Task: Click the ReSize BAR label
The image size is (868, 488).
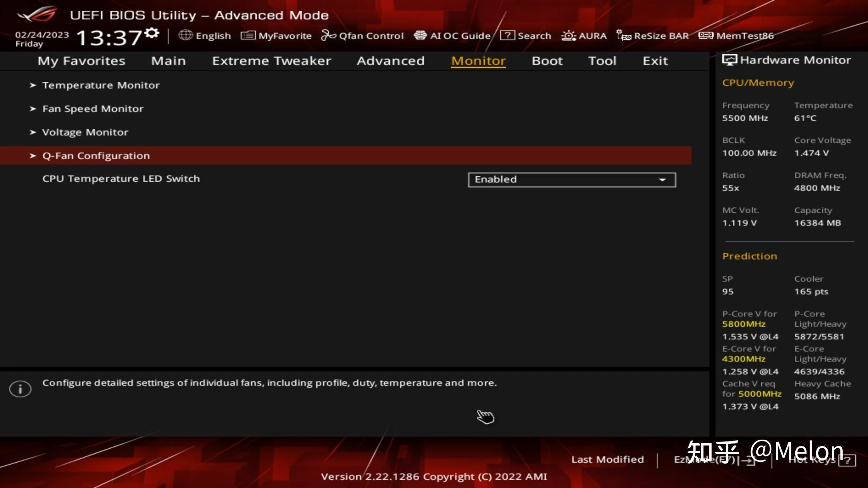Action: [x=661, y=36]
